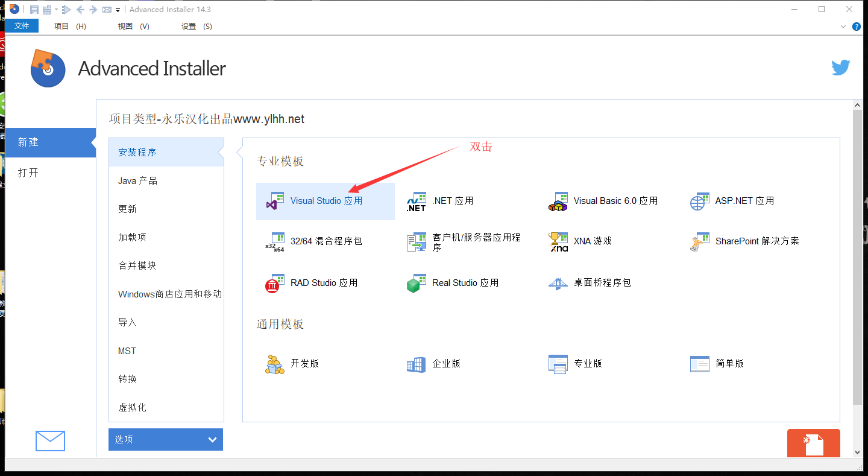The image size is (868, 476).
Task: Click the ASP.NET 应用 globe icon
Action: point(700,202)
